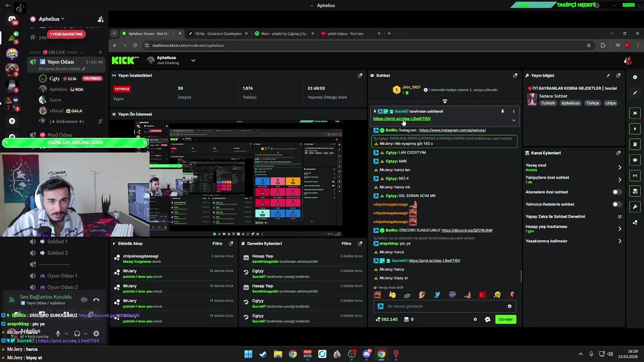
Task: Expand the Yavaş mod setting
Action: (619, 167)
